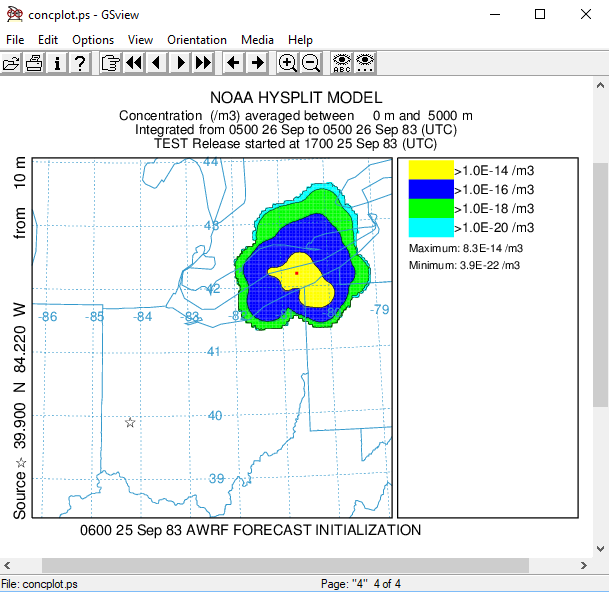This screenshot has height=592, width=609.
Task: Go back with the bold left arrow
Action: [233, 63]
